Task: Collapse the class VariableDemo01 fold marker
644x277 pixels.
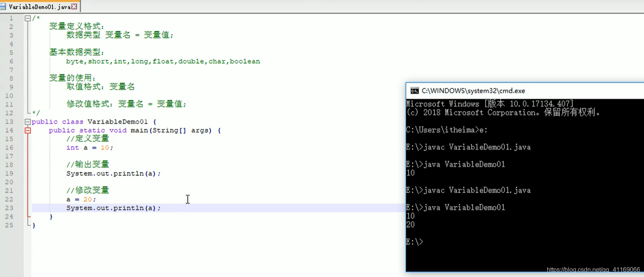Action: click(x=28, y=122)
